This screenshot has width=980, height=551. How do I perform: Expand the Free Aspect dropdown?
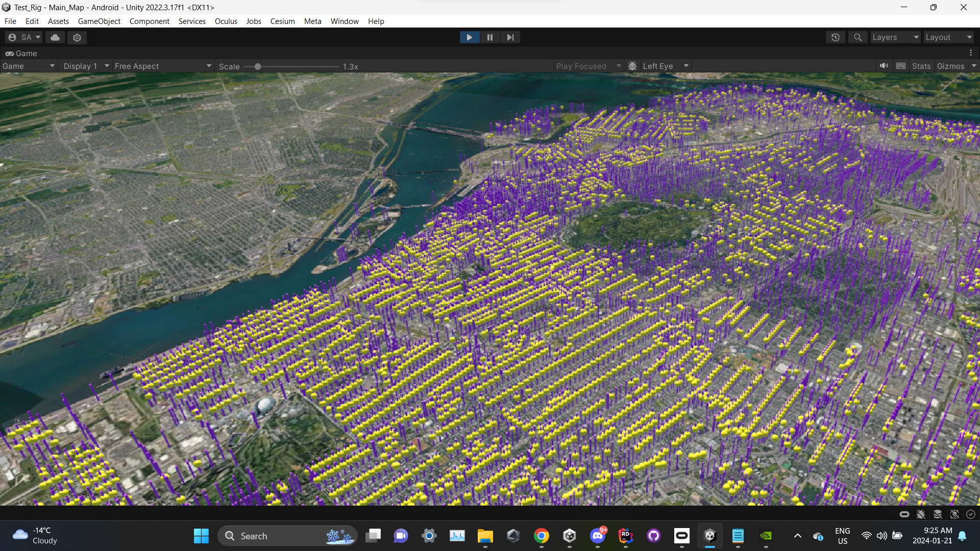(162, 66)
